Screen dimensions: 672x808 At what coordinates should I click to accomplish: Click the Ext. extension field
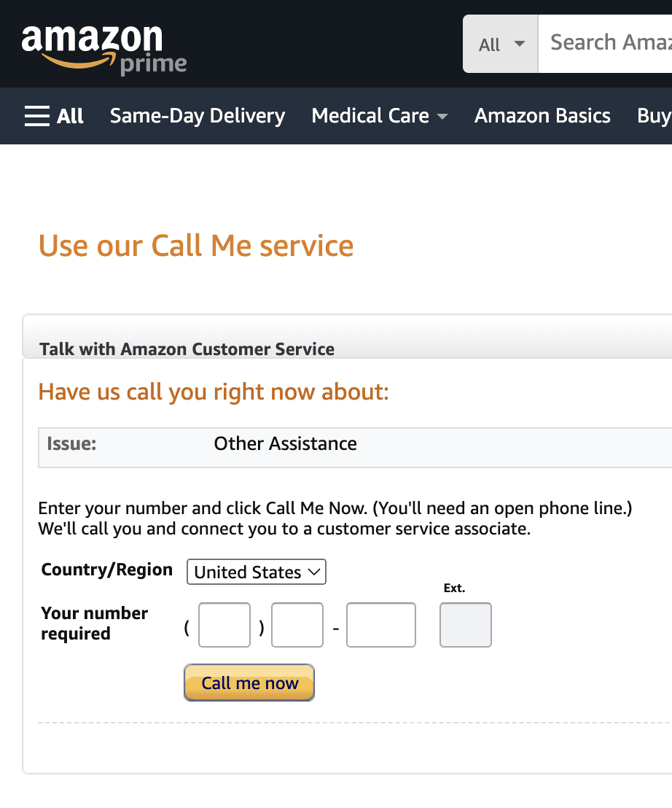(x=465, y=625)
